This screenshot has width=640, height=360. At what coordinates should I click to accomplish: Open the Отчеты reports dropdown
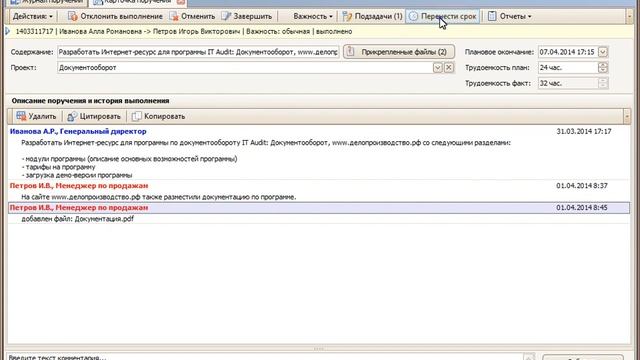click(x=515, y=16)
